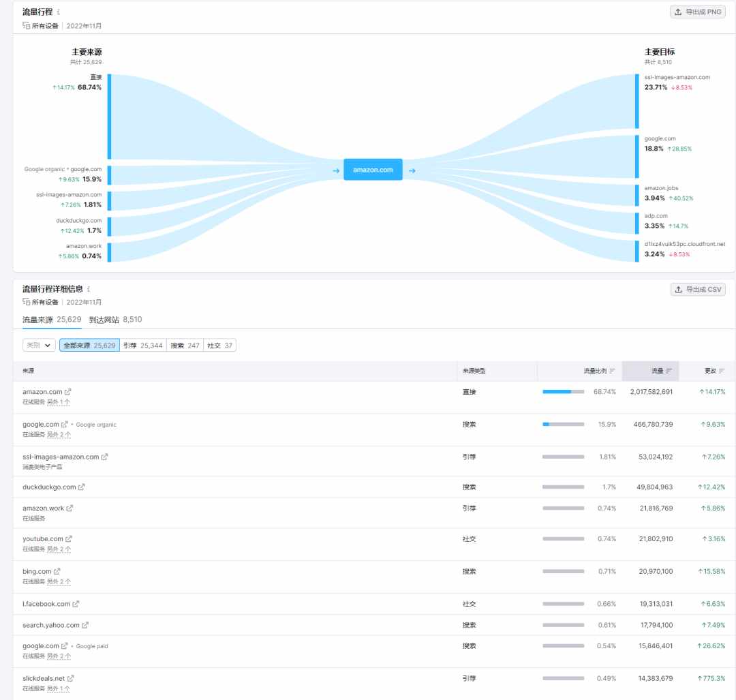Click the 来源类型 column header

(474, 371)
